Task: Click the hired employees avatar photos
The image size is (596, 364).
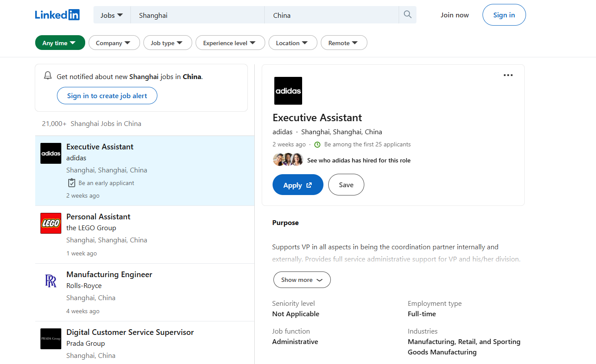Action: click(x=288, y=160)
